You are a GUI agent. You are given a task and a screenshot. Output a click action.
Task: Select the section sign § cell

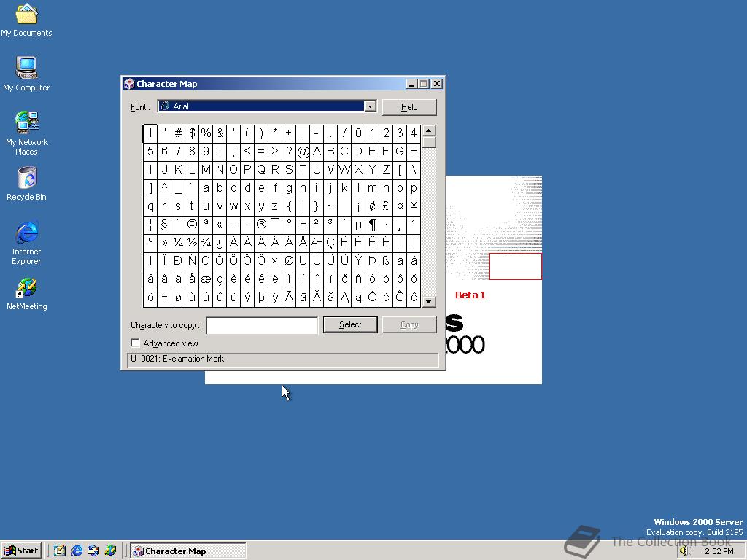coord(164,225)
